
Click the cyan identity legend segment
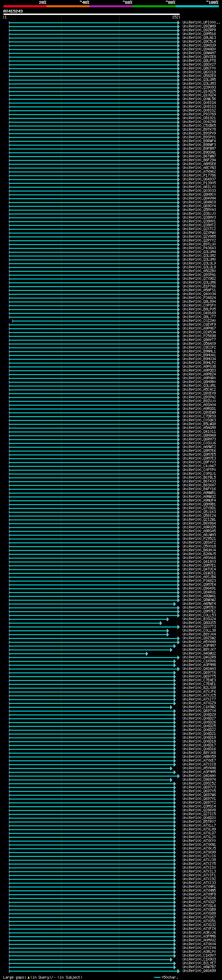(197, 7)
